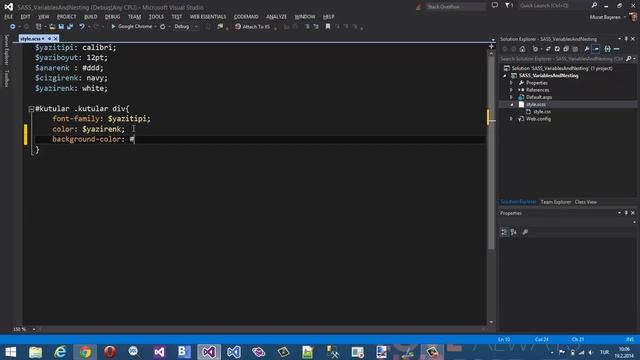This screenshot has width=640, height=360.
Task: Click the TUR keyboard language indicator
Action: [604, 352]
